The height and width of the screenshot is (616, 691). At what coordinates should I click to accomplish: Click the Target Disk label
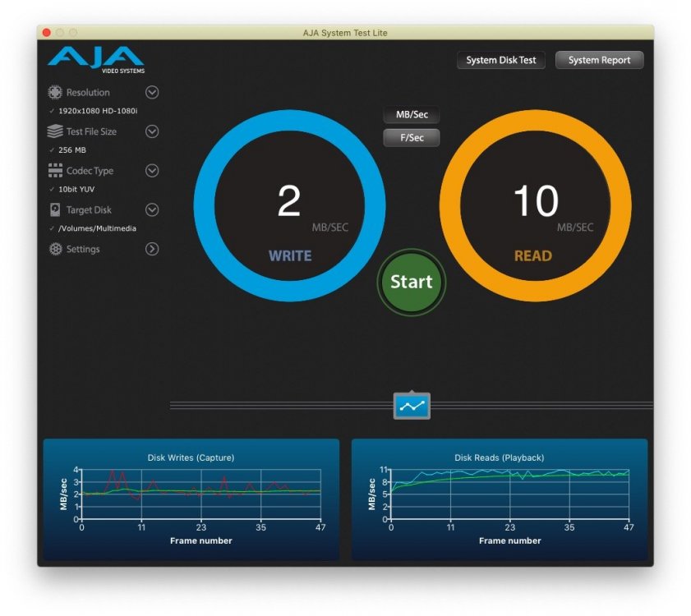pyautogui.click(x=89, y=209)
